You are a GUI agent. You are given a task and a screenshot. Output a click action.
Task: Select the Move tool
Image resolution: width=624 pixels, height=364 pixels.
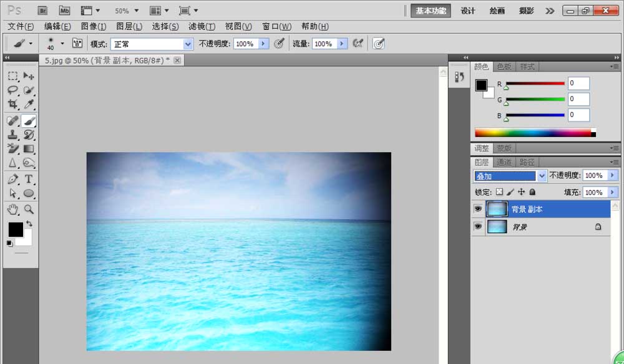29,76
